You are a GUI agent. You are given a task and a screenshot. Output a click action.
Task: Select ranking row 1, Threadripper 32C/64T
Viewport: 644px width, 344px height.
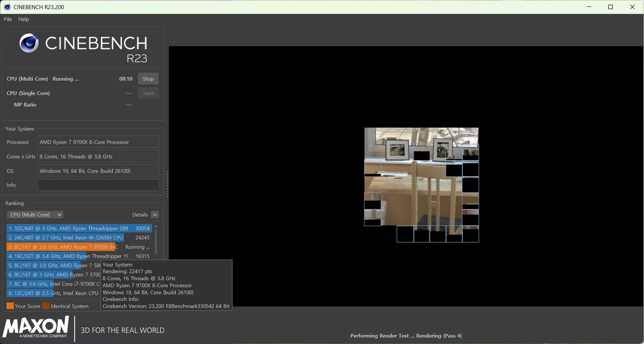point(79,228)
